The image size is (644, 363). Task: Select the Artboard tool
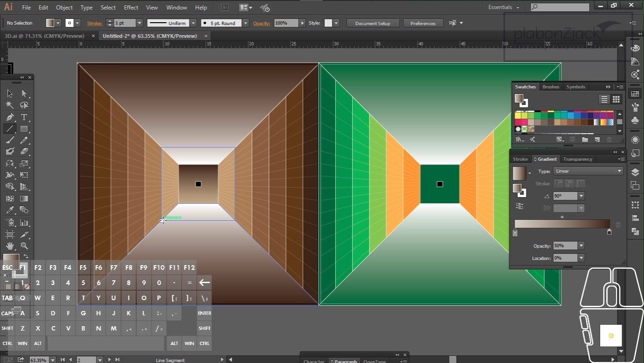point(10,234)
